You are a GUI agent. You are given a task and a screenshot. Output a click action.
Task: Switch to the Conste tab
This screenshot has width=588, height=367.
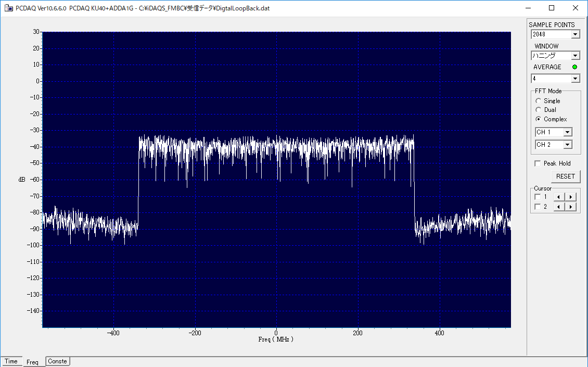click(x=57, y=361)
